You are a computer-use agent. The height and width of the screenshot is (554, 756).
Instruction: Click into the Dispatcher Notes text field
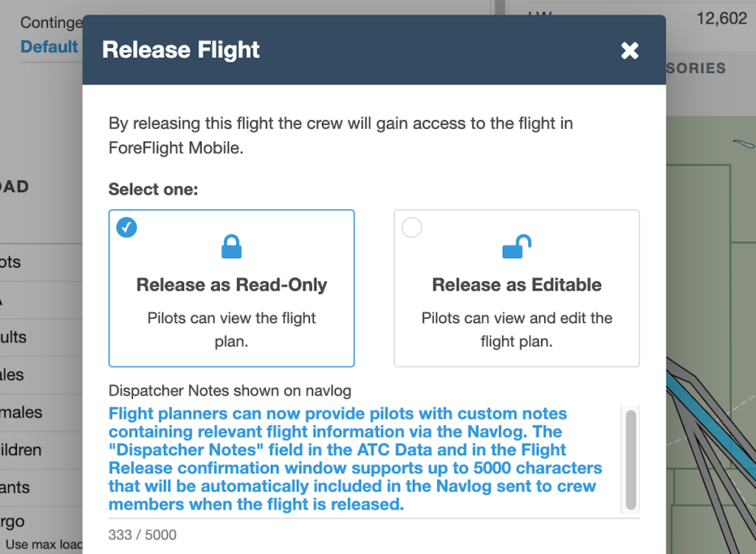(362, 457)
